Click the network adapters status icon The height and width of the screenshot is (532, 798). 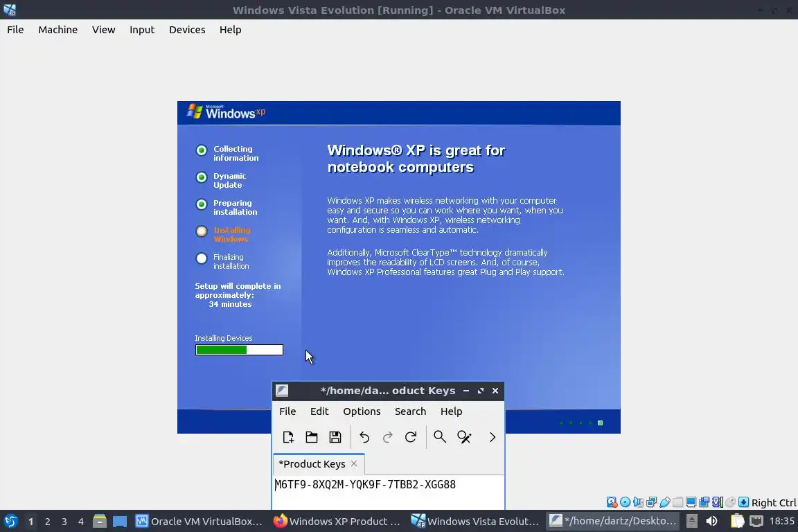tap(651, 502)
